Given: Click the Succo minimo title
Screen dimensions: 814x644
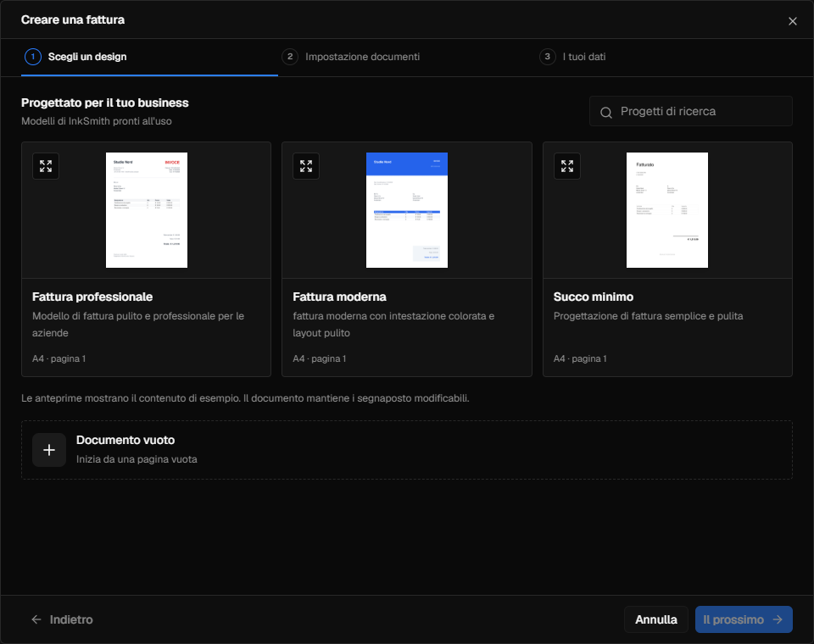Looking at the screenshot, I should click(594, 297).
